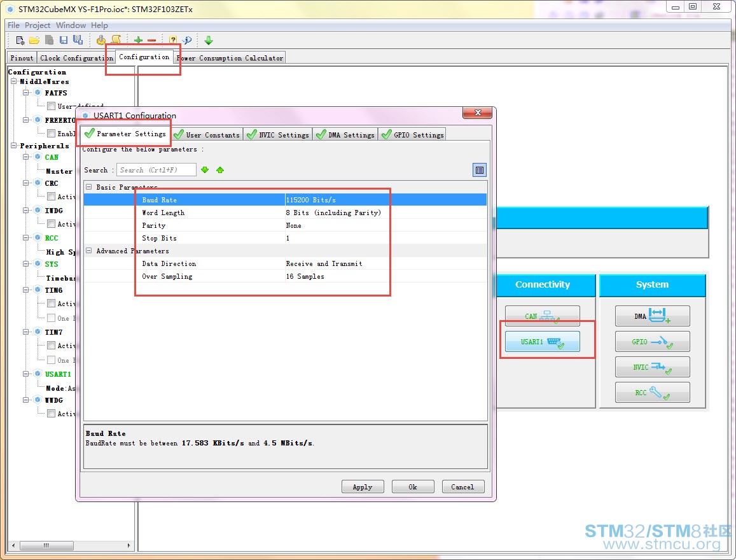Screen dimensions: 736x560
Task: Collapse the Peripherals tree node
Action: tap(13, 146)
